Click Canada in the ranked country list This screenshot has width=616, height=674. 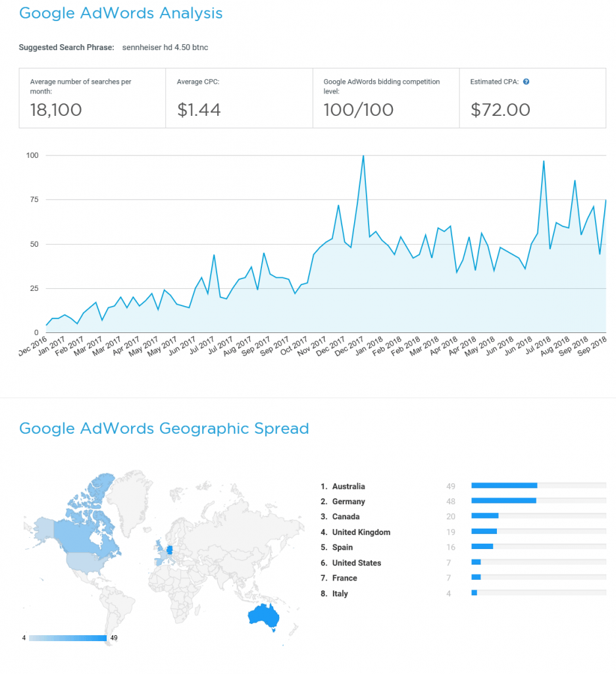(346, 517)
